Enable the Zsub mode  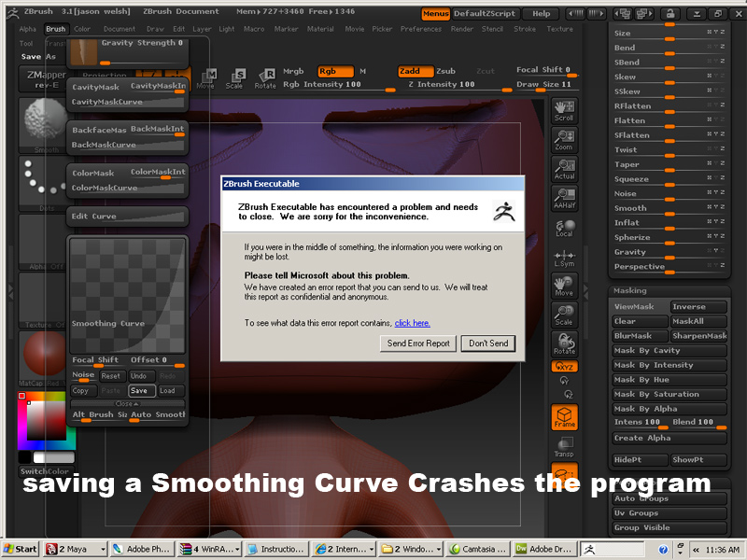click(x=446, y=71)
